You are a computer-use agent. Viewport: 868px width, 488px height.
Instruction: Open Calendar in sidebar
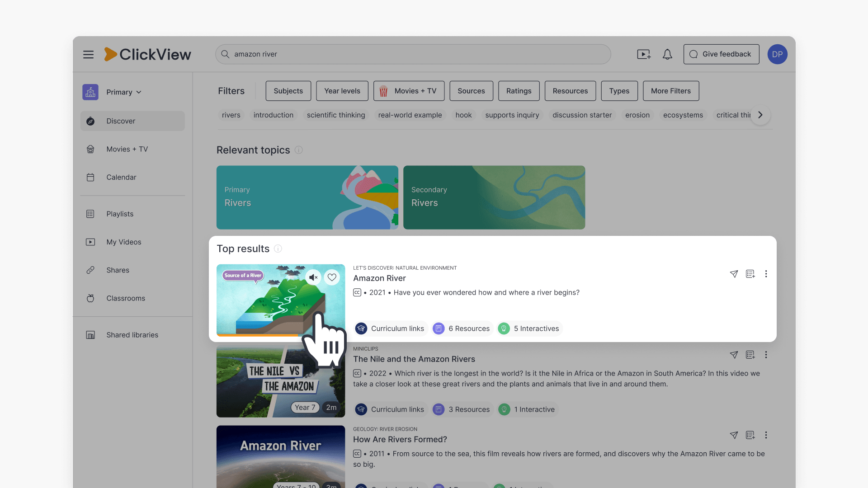[132, 177]
